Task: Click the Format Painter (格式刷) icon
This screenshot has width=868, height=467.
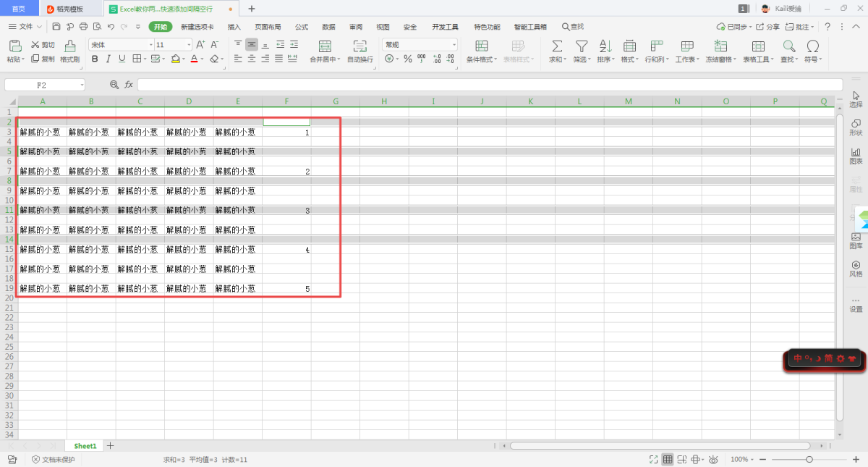Action: click(x=70, y=46)
